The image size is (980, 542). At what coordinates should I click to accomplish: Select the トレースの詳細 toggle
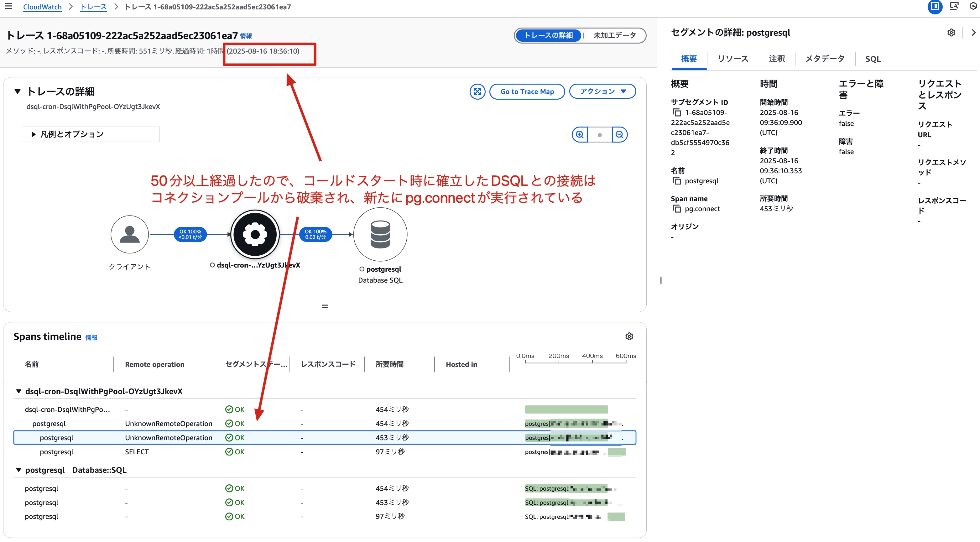click(x=548, y=35)
